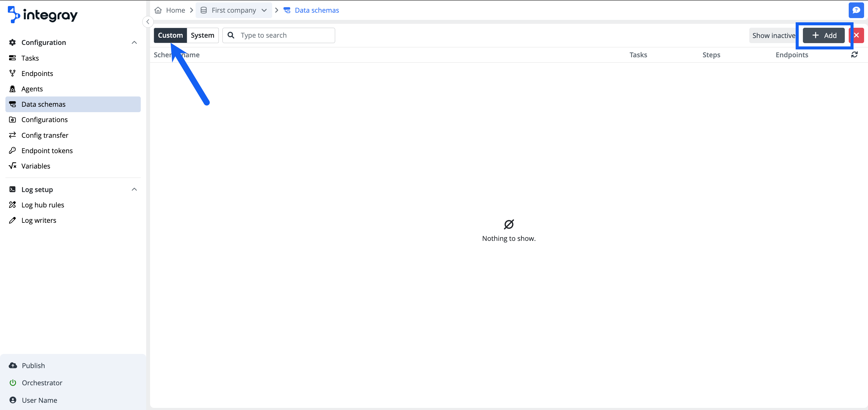Image resolution: width=868 pixels, height=410 pixels.
Task: Click the Home breadcrumb house icon
Action: coord(158,10)
